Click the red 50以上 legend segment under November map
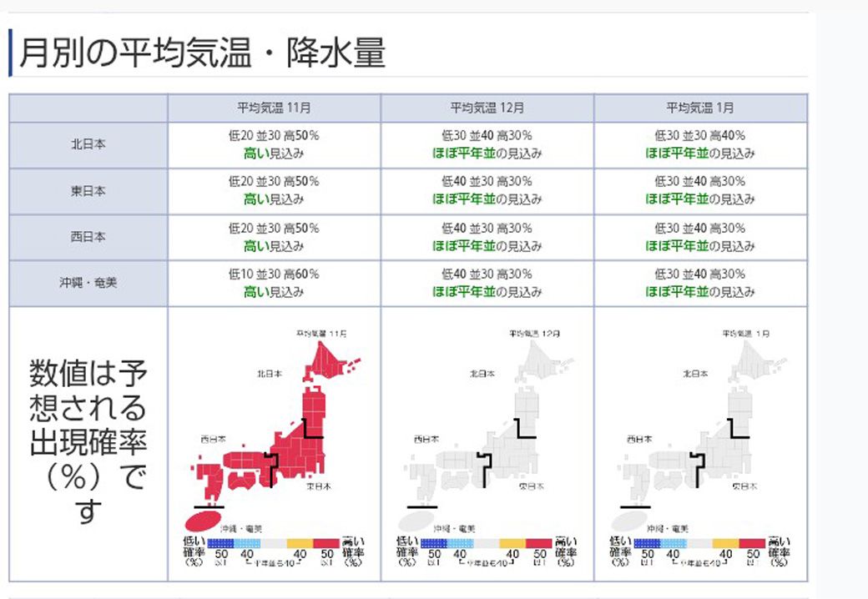The height and width of the screenshot is (599, 868). pos(328,542)
